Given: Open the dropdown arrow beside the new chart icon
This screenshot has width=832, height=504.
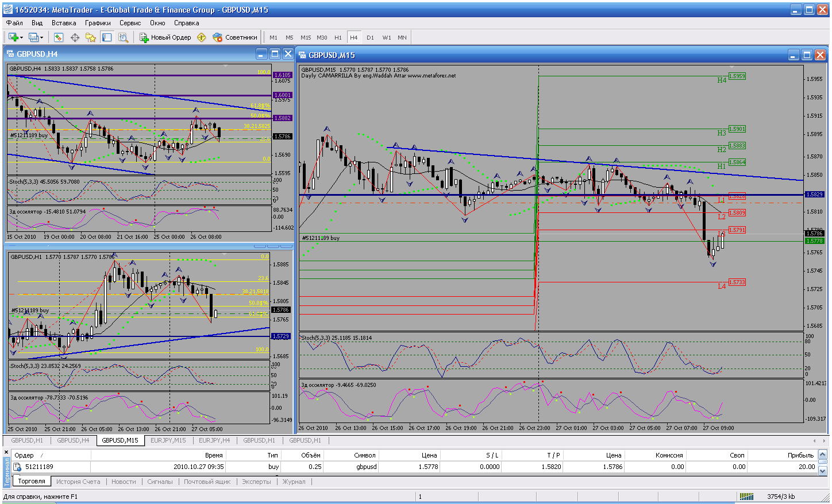Looking at the screenshot, I should tap(21, 38).
